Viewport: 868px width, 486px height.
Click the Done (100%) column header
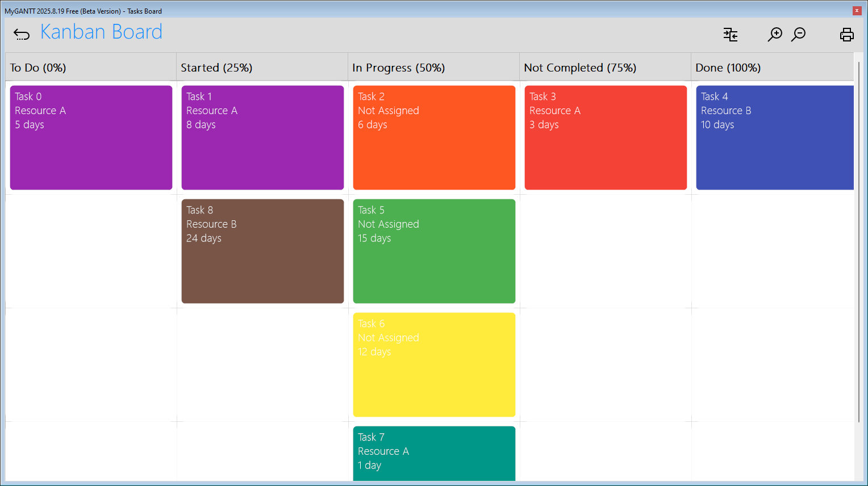pos(773,67)
